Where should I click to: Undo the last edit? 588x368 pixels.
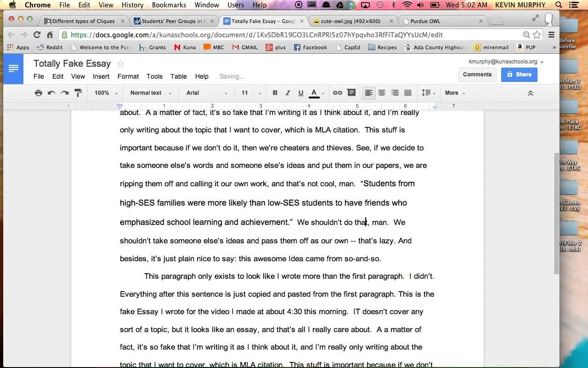[x=51, y=93]
